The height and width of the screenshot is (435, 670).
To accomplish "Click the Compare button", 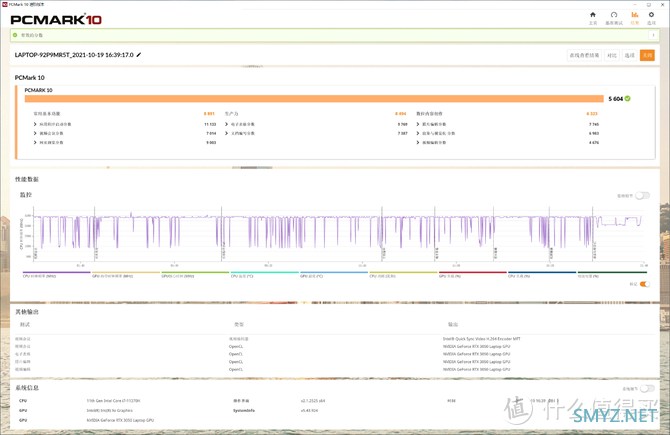I will point(612,55).
